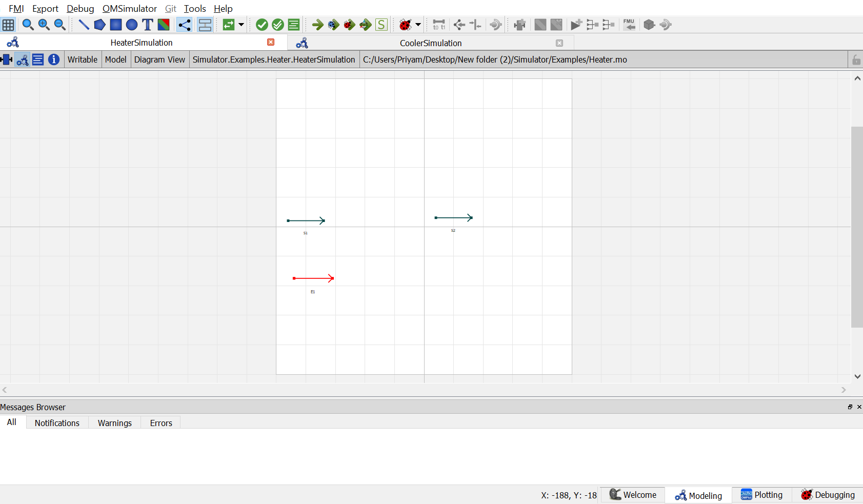Click Simulate with Algorithmic Debugger icon
Viewport: 863px width, 504px height.
click(x=350, y=25)
